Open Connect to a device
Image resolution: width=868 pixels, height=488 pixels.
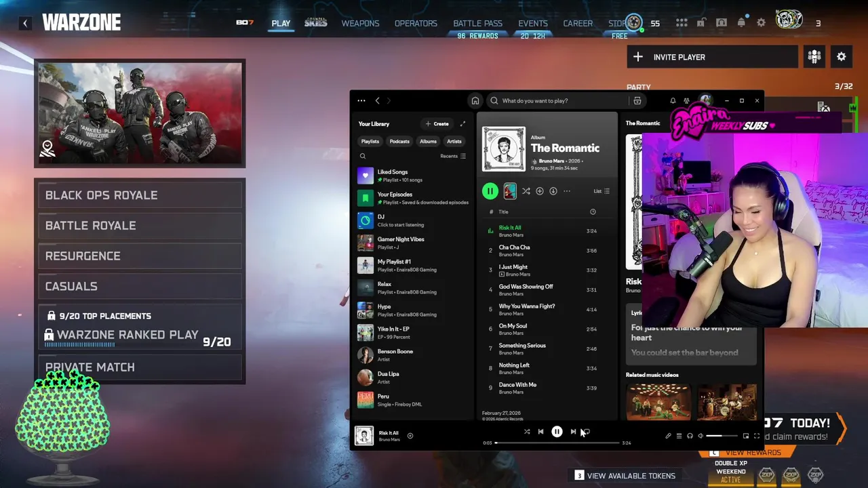690,436
